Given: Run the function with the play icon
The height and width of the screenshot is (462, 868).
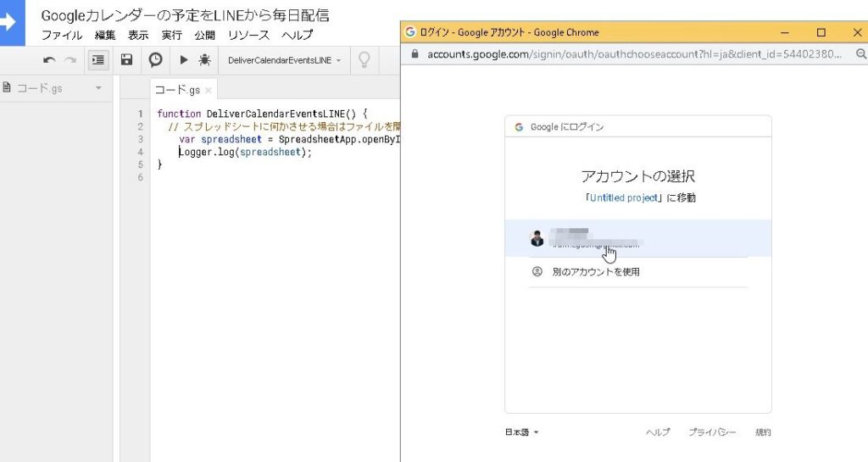Looking at the screenshot, I should coord(183,60).
